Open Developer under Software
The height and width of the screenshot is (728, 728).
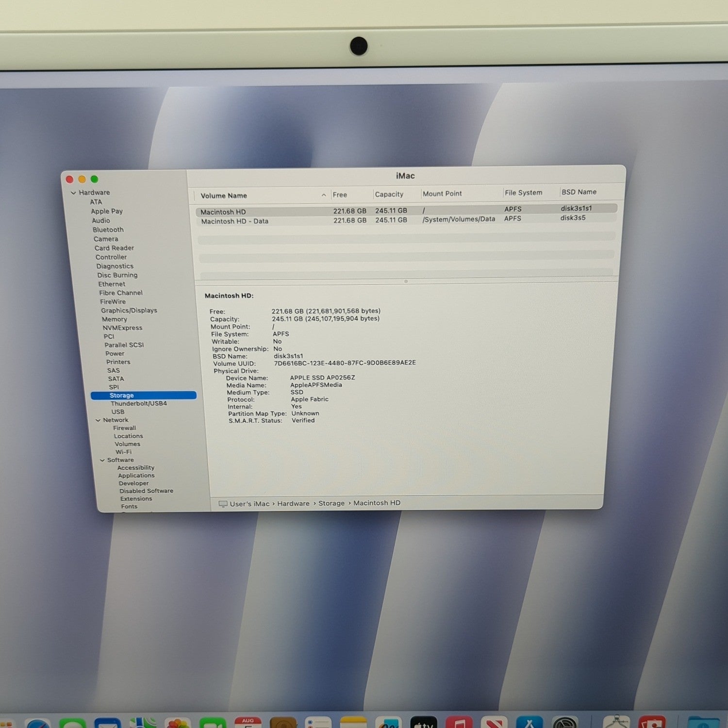(x=134, y=483)
